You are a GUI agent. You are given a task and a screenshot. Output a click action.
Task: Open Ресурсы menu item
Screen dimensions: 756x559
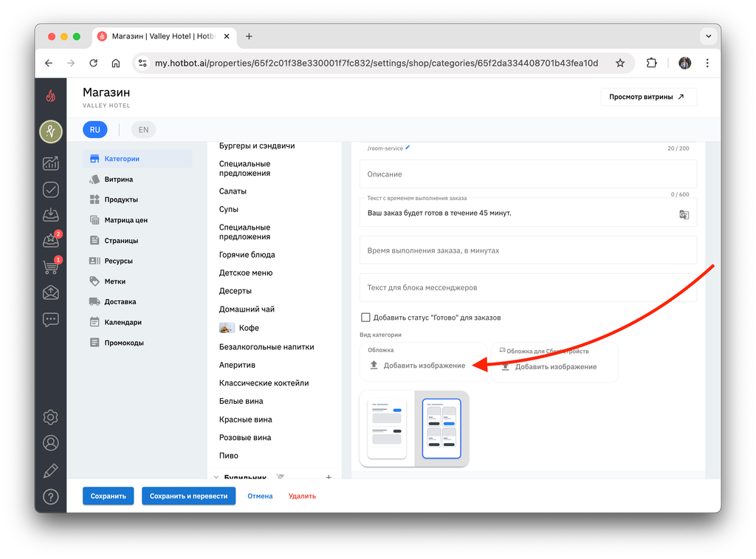pos(137,261)
